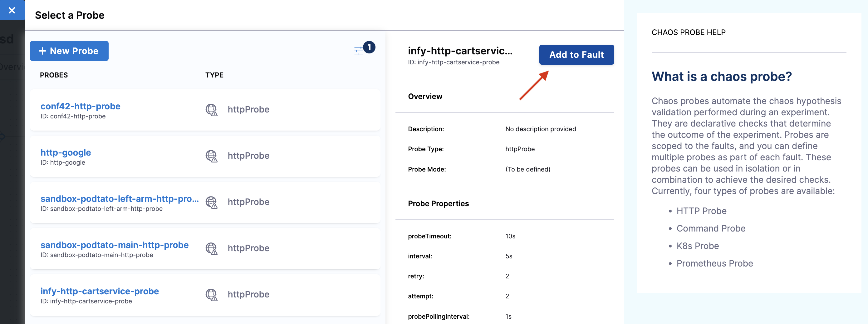The height and width of the screenshot is (324, 868).
Task: Click the New Probe button
Action: (x=69, y=51)
